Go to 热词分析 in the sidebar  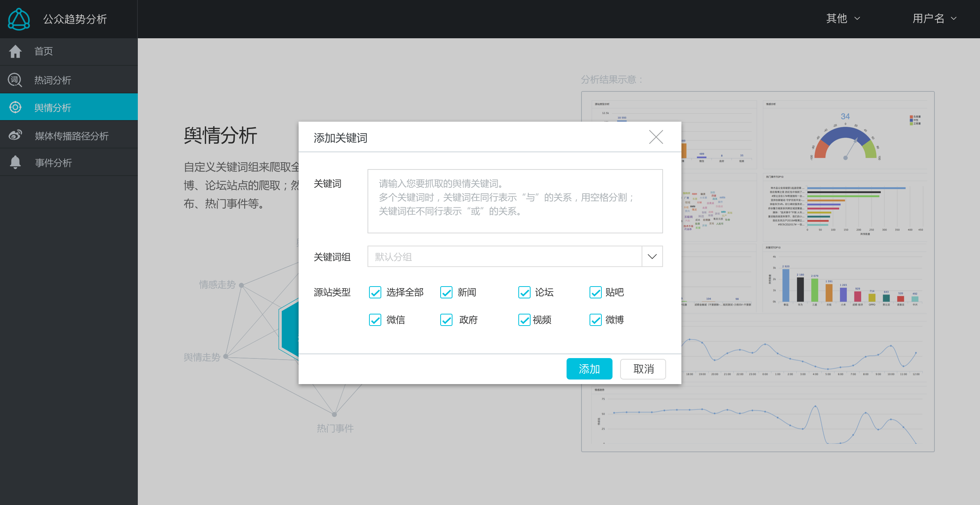[53, 80]
